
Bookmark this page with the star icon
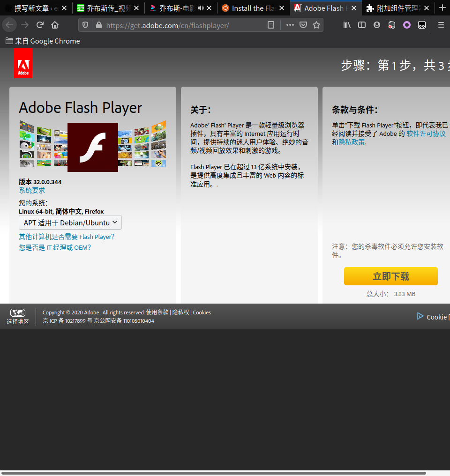pyautogui.click(x=316, y=25)
